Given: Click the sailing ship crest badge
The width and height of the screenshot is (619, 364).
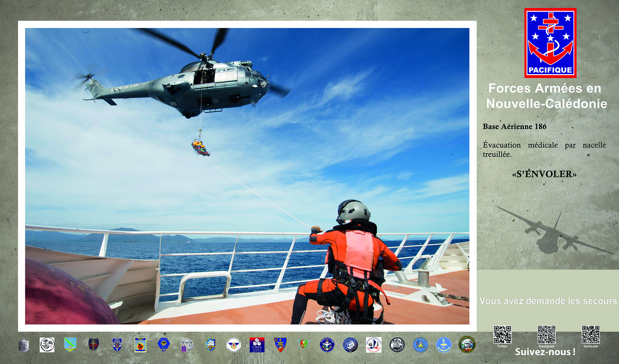Looking at the screenshot, I should click(210, 345).
